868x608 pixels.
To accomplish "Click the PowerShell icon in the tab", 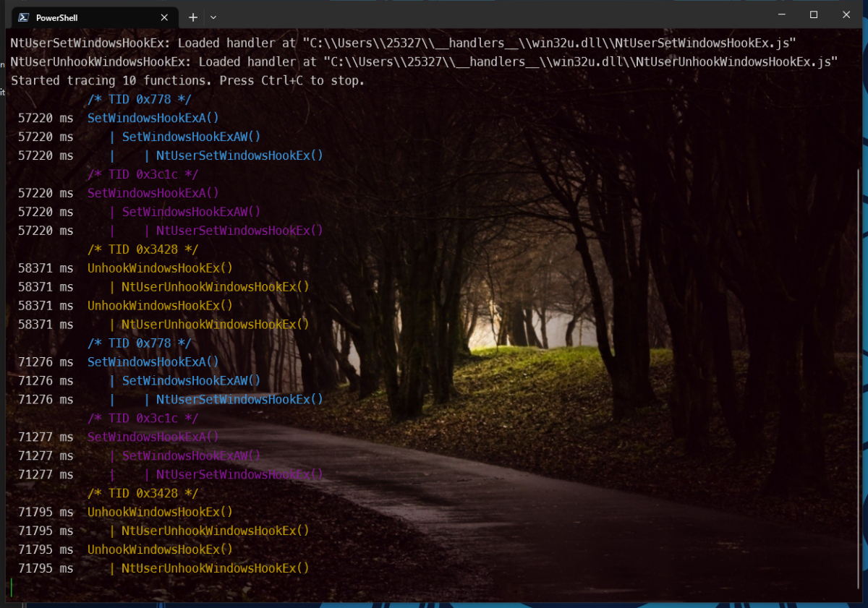I will [x=23, y=17].
